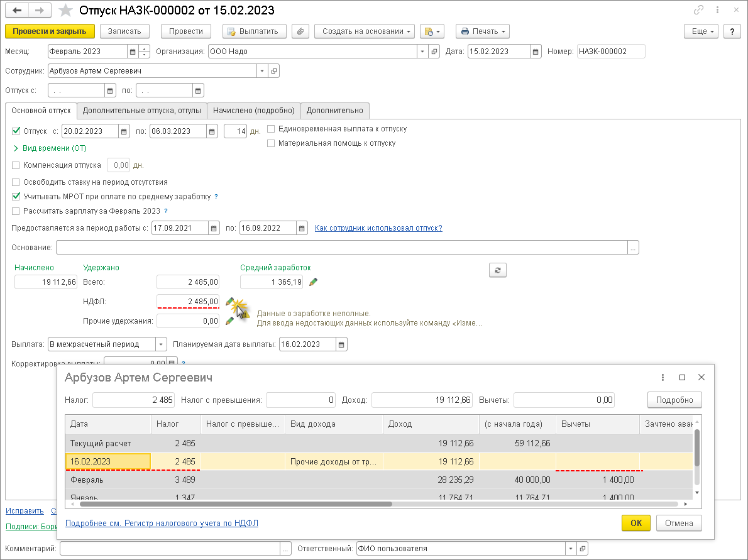
Task: Expand the Сотрудник dropdown list
Action: [262, 71]
